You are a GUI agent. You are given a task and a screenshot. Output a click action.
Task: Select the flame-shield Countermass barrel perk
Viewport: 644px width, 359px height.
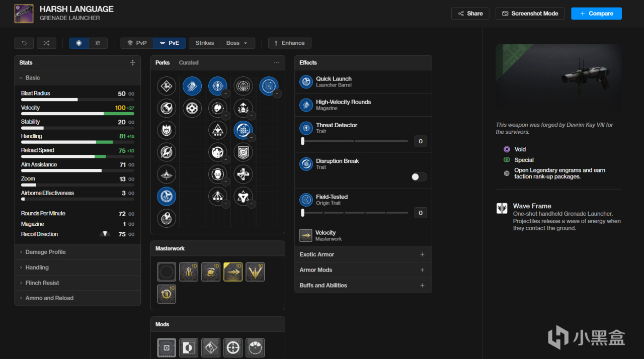click(167, 130)
